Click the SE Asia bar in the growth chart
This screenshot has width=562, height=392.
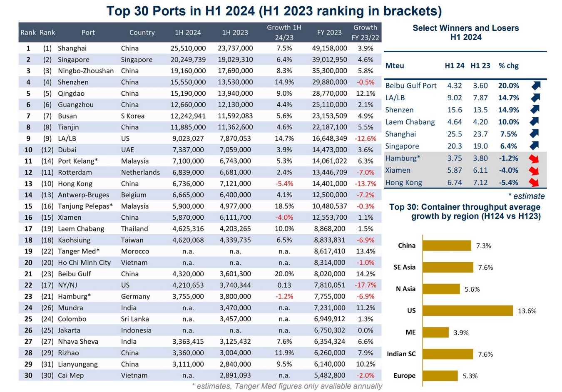[448, 267]
